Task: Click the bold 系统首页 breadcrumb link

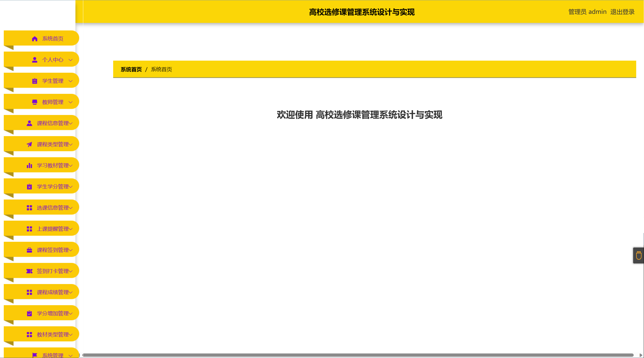Action: pos(131,69)
